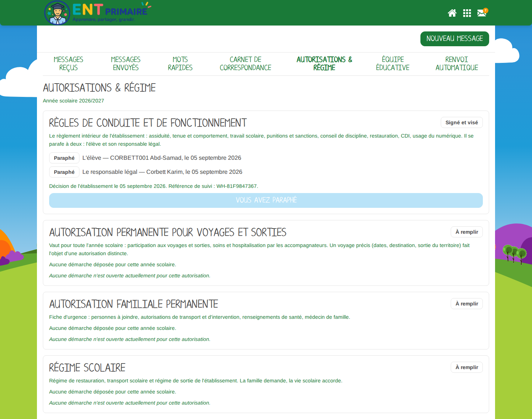The image size is (532, 419).
Task: Go to the home page icon
Action: pyautogui.click(x=452, y=13)
